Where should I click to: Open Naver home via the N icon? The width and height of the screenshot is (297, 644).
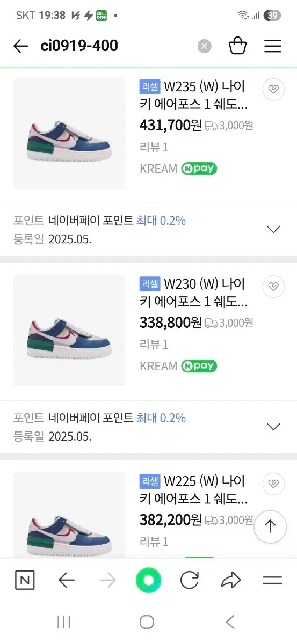tap(25, 580)
